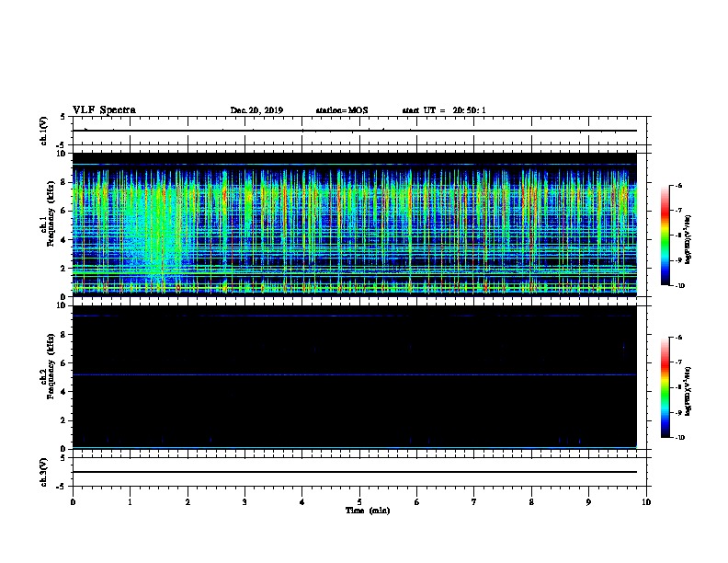728x563 pixels.
Task: Click the ch.2 spectrogram color bar
Action: coord(665,387)
